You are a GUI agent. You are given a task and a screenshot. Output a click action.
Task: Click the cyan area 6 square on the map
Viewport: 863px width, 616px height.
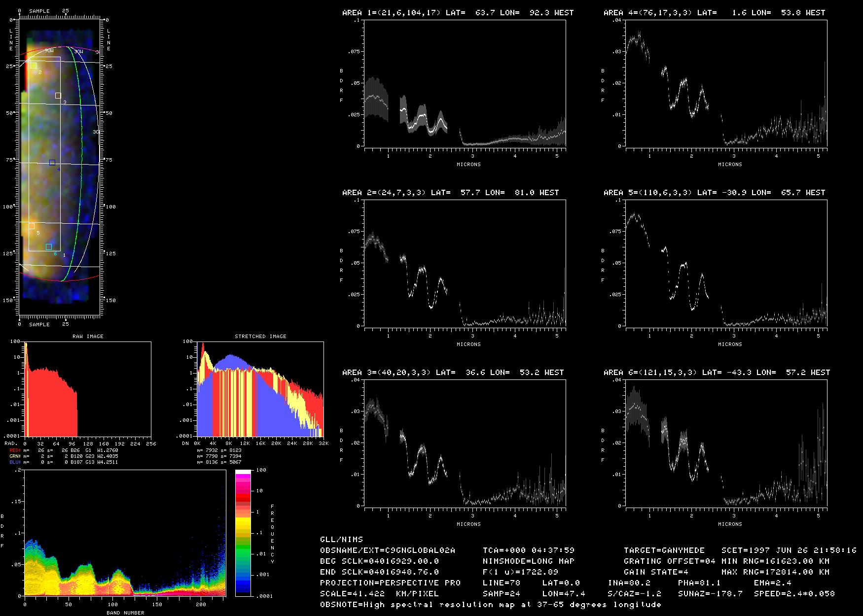49,247
